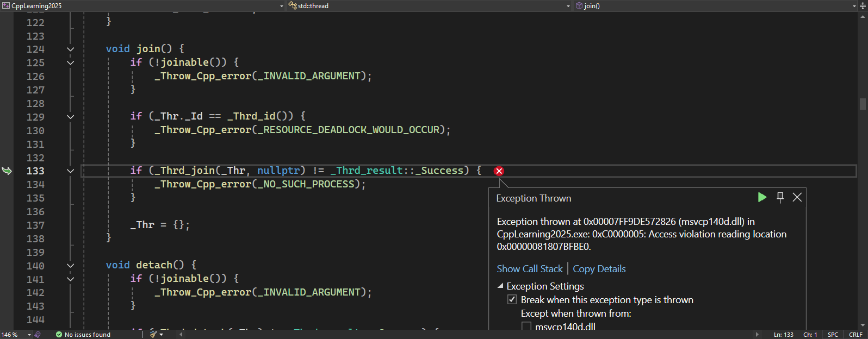This screenshot has width=868, height=339.
Task: Pin the Exception Thrown popup
Action: (780, 197)
